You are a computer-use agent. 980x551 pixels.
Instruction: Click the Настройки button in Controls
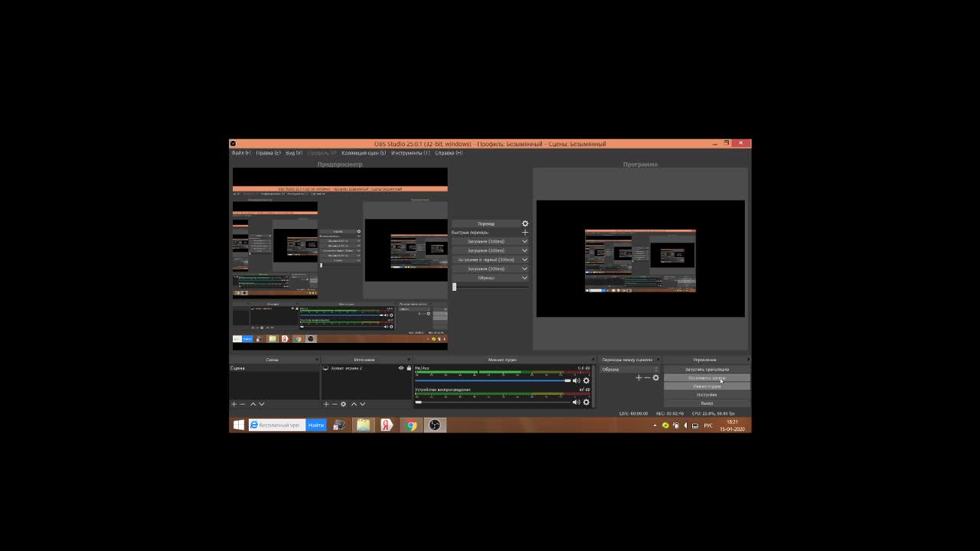point(707,395)
